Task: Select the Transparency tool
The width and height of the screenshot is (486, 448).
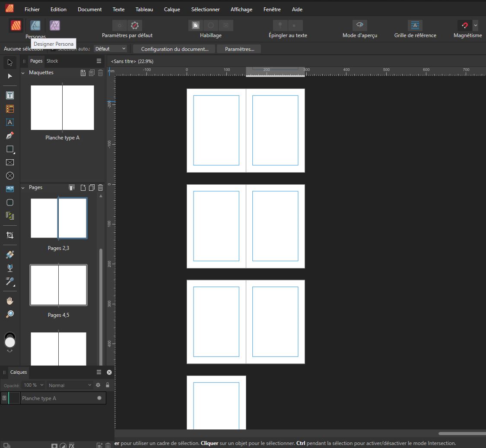Action: click(x=10, y=268)
